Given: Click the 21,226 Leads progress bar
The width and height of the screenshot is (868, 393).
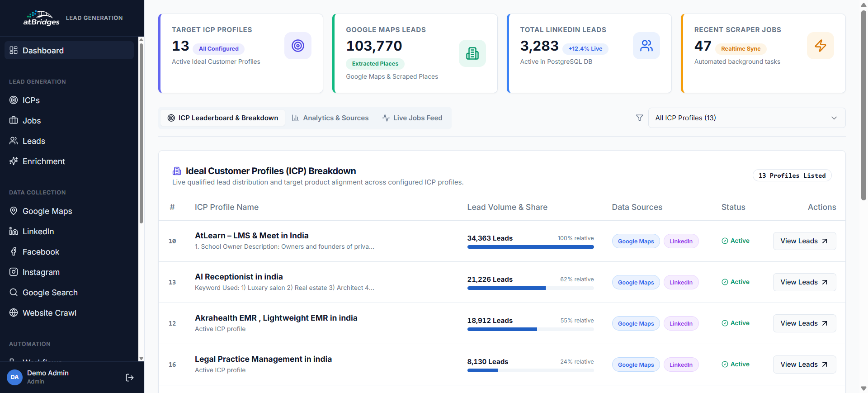Looking at the screenshot, I should pos(531,288).
